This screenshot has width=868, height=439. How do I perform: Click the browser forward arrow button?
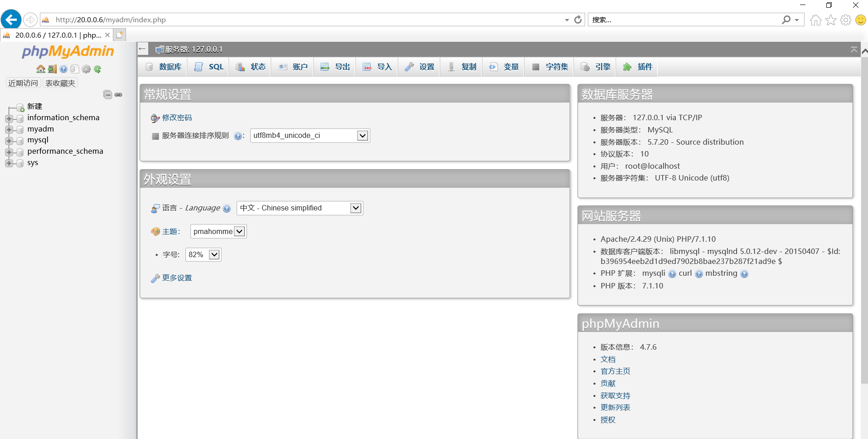coord(30,20)
